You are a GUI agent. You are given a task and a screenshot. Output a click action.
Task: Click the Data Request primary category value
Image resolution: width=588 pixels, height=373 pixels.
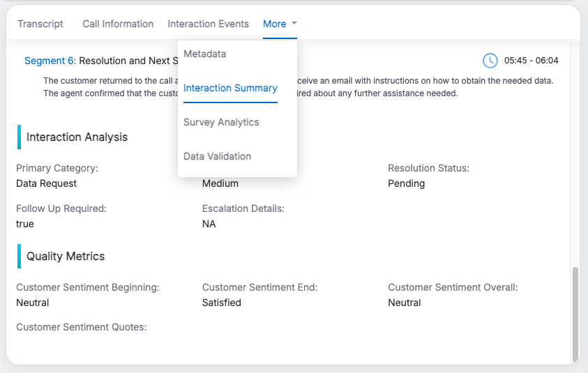[46, 183]
